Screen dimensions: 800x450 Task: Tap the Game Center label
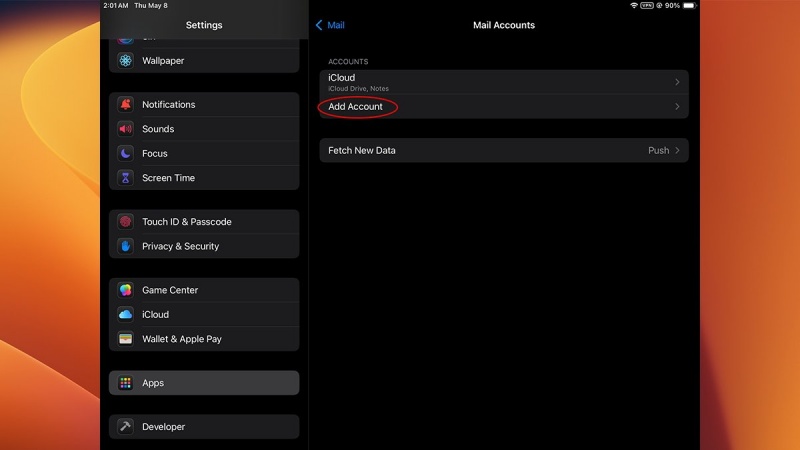pyautogui.click(x=170, y=290)
